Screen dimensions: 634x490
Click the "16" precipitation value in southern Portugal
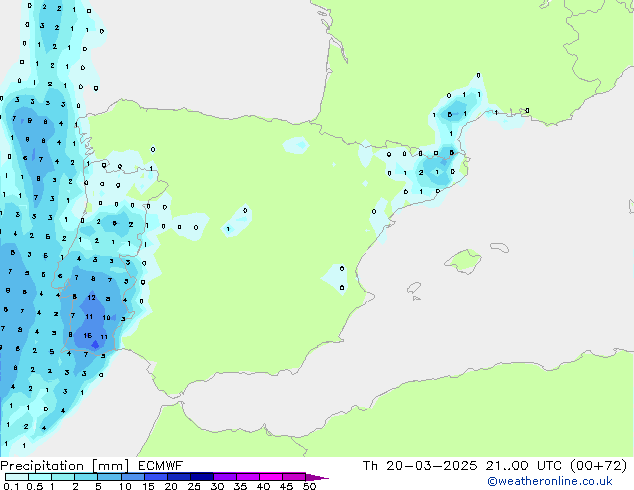coord(88,336)
